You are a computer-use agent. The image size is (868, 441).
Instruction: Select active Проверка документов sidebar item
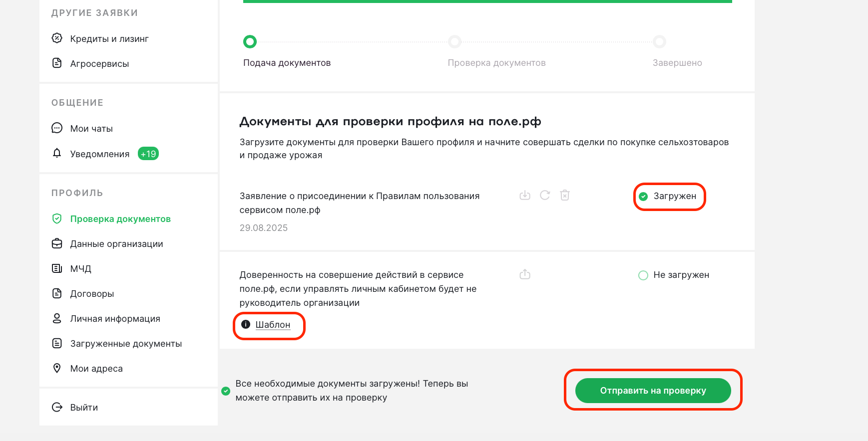(120, 219)
